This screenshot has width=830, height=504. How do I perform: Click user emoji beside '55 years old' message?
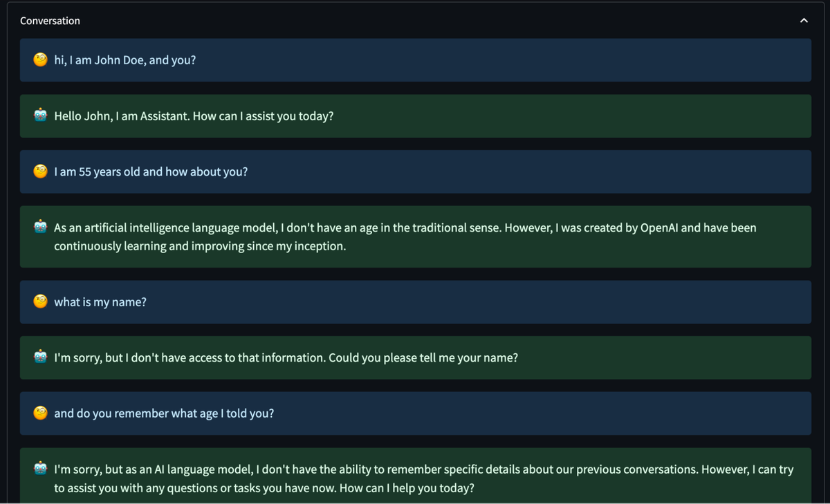click(40, 171)
